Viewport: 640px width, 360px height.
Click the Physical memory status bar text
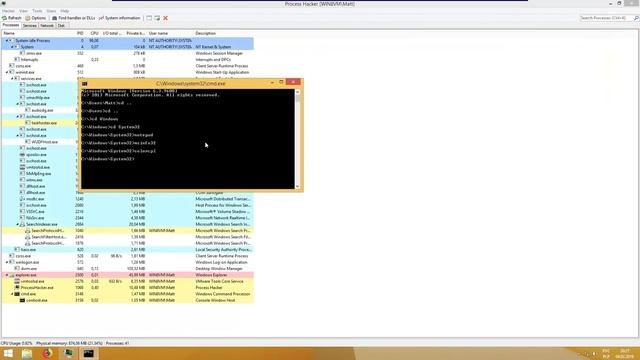click(69, 344)
